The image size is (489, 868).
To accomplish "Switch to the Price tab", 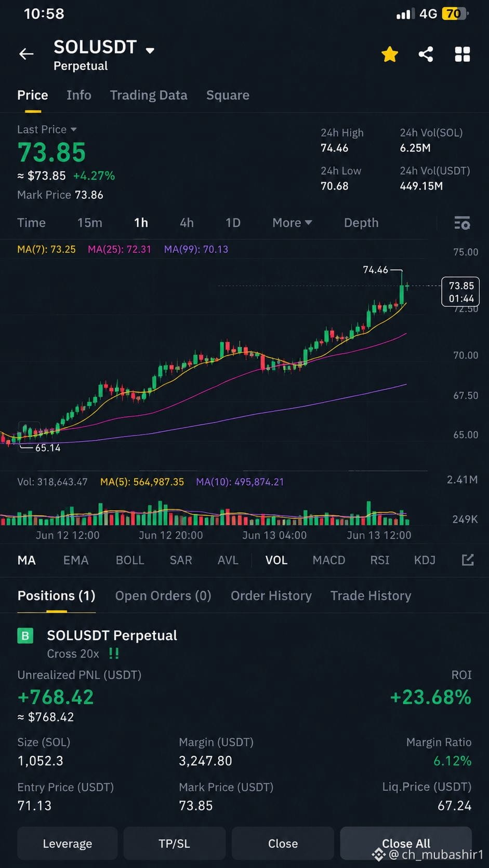I will pos(33,95).
